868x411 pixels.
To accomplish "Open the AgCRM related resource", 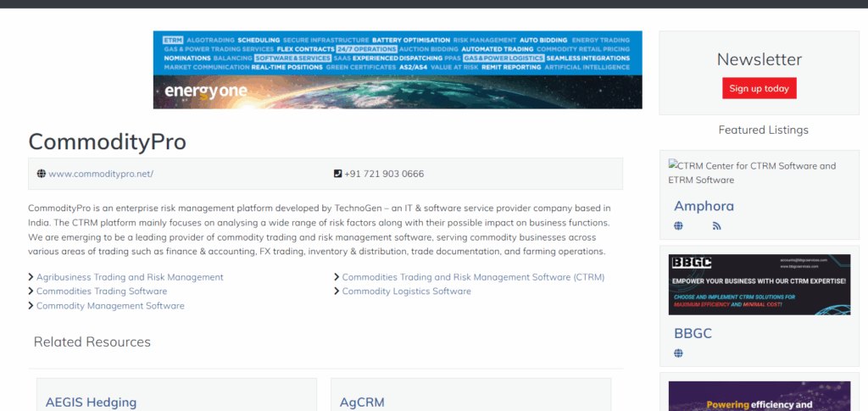I will pos(362,403).
